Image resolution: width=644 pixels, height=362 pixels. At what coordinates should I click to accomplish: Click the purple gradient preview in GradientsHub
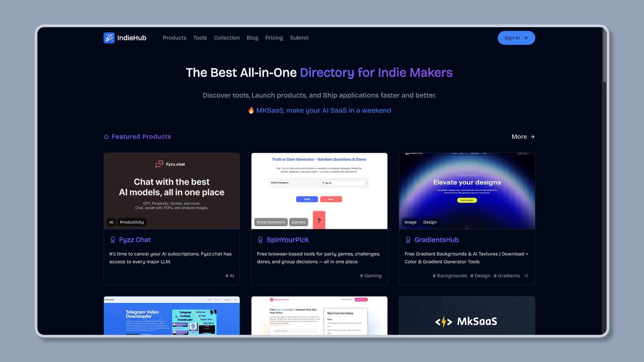[x=467, y=191]
